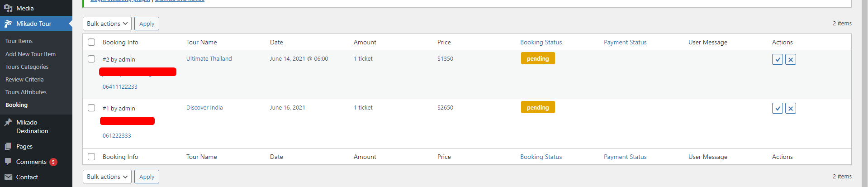Click the Mikado Destination pin icon
Screen dimensions: 868x187
[x=8, y=122]
